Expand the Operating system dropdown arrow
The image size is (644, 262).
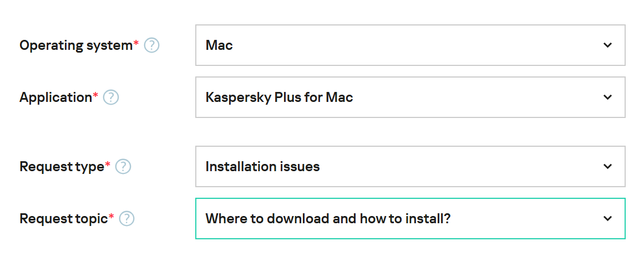607,45
